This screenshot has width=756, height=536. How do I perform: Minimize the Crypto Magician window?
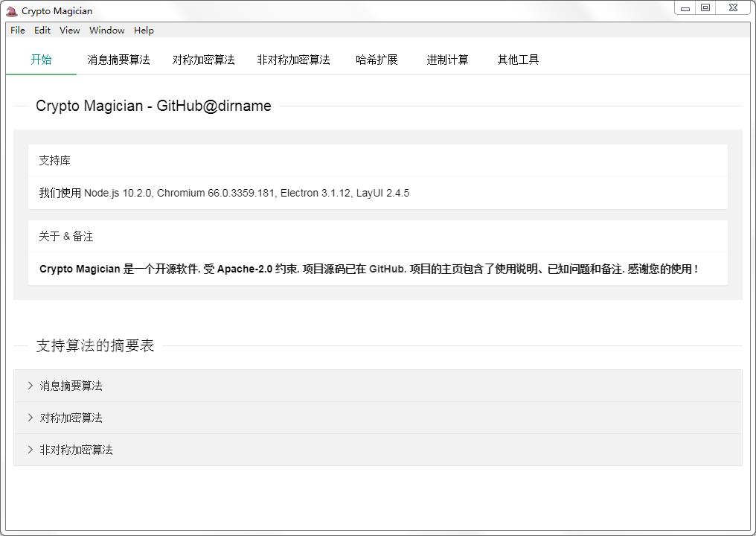click(x=685, y=8)
